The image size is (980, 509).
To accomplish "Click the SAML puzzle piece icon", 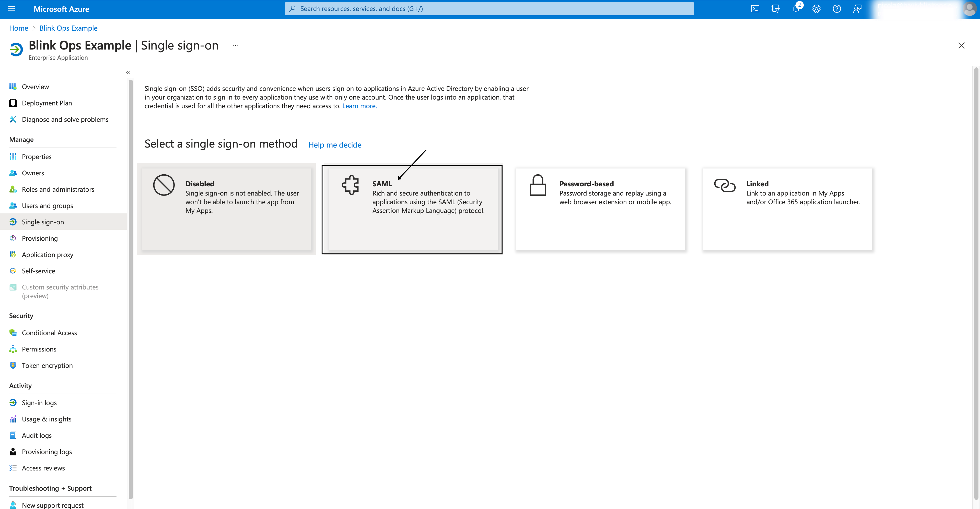I will coord(350,185).
